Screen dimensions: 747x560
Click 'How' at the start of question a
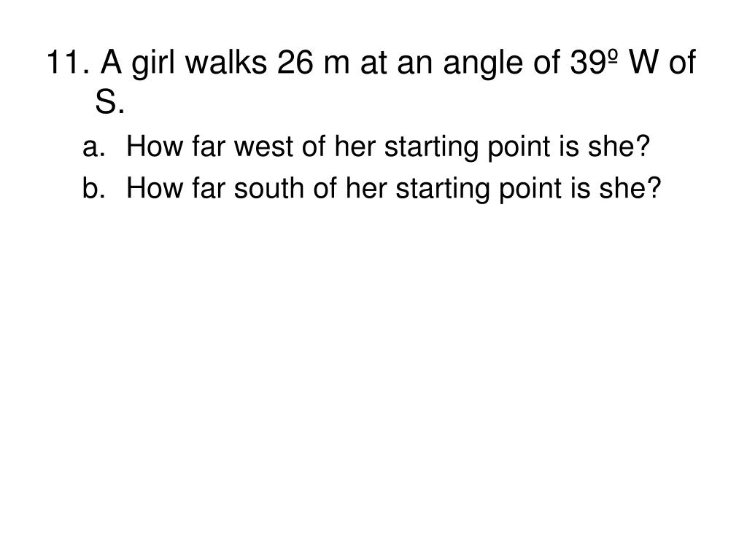click(155, 146)
